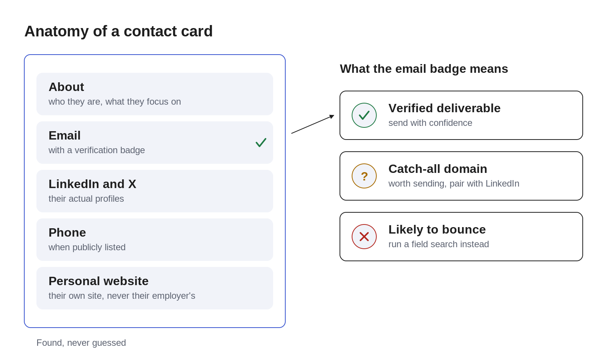Screen dimensions: 607x364
Task: Click 'send with confidence' subtitle text
Action: point(430,123)
